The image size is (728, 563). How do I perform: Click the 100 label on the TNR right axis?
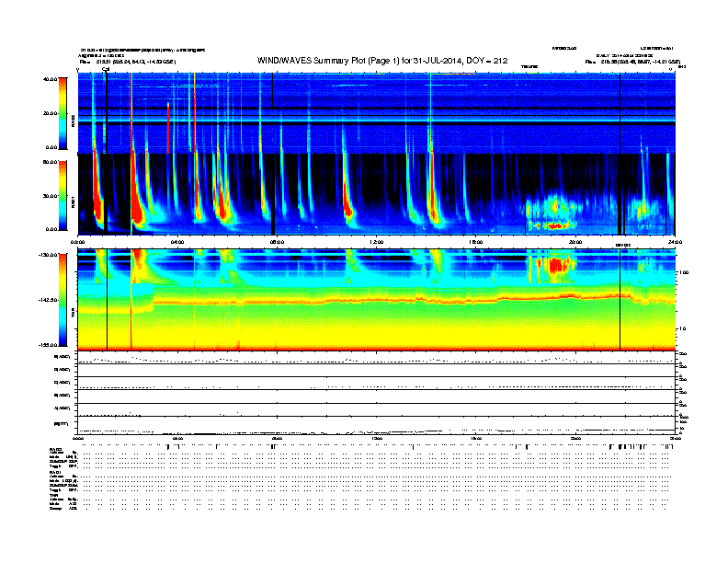(x=685, y=272)
